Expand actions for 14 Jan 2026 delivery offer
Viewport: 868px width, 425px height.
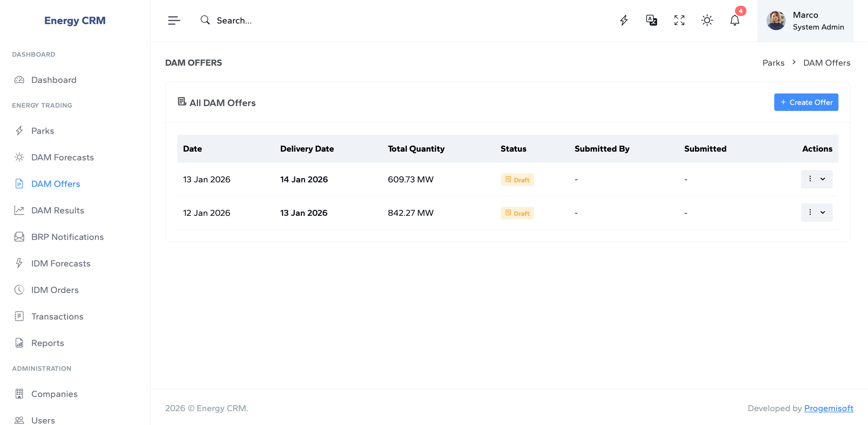pos(816,179)
